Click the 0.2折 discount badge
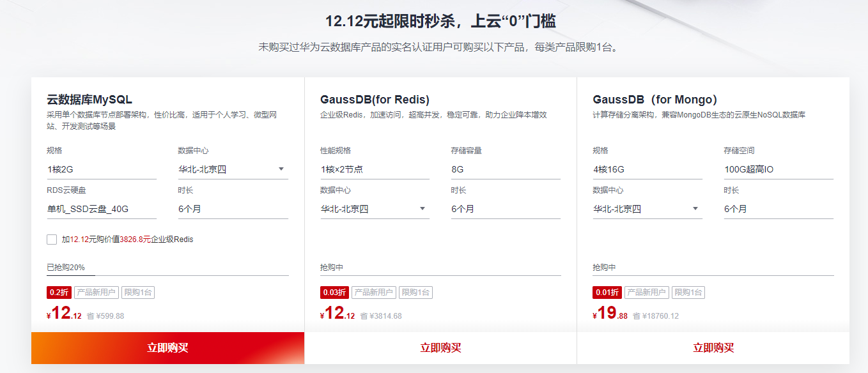Screen dimensions: 868x373 [x=59, y=293]
